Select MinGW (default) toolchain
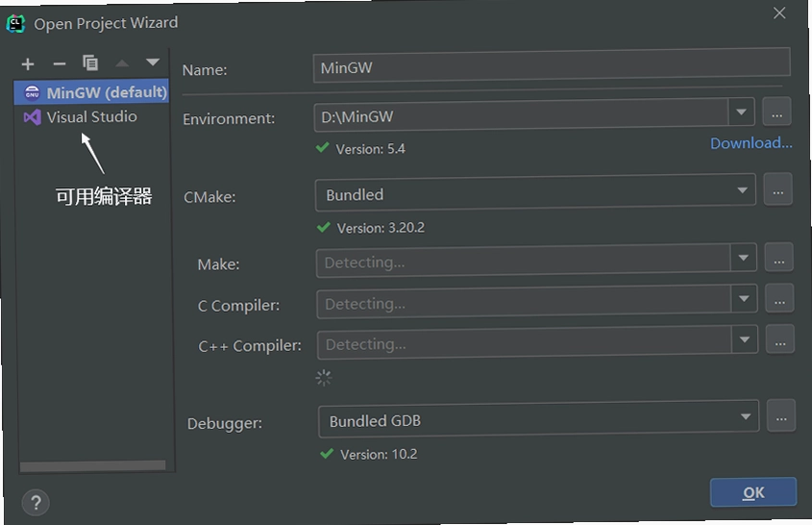This screenshot has height=525, width=812. tap(91, 92)
